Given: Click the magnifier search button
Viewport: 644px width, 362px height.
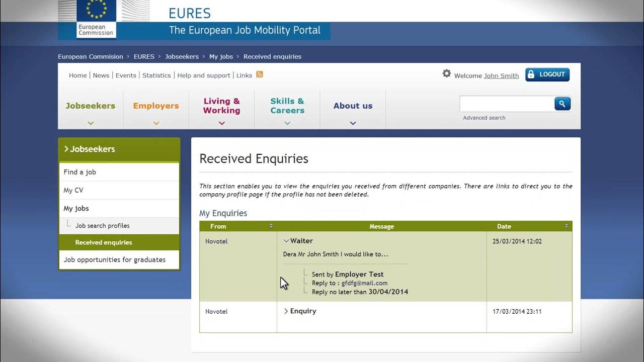Looking at the screenshot, I should point(562,104).
